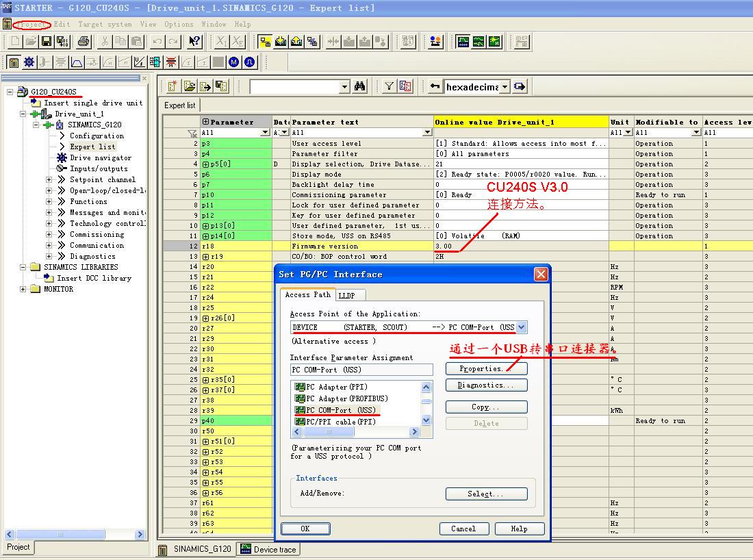Open the Parameter text column filter dropdown
The image size is (753, 560).
[427, 132]
